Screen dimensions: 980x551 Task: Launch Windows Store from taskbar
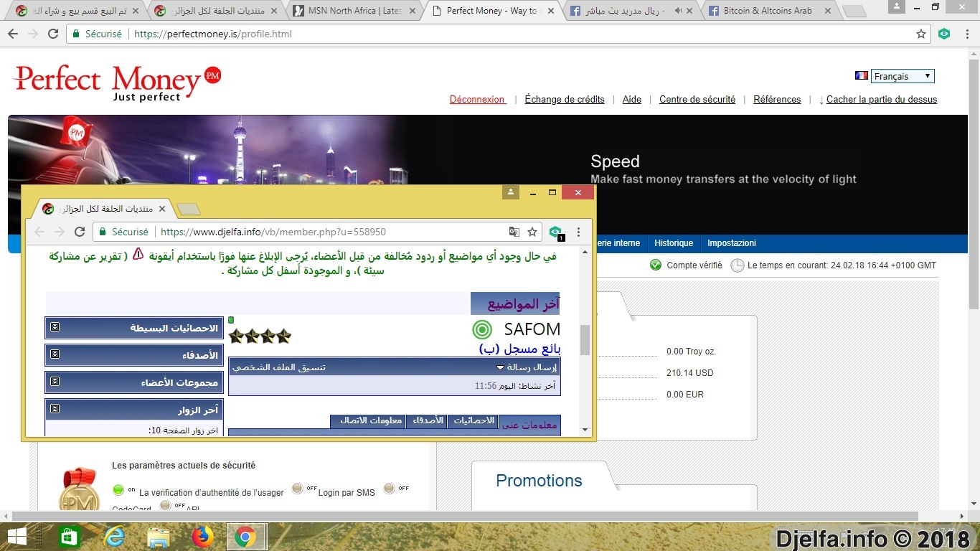pos(70,537)
